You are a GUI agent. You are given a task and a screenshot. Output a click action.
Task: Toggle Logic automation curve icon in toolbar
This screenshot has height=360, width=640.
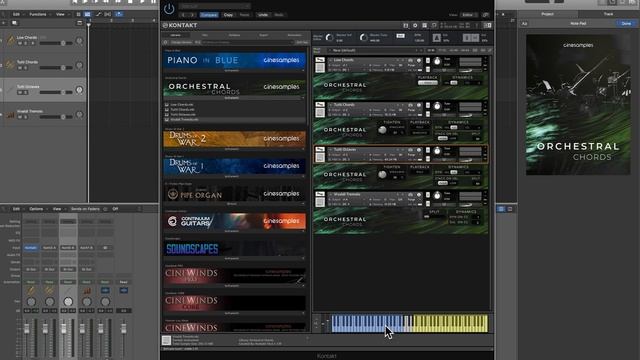coord(98,14)
